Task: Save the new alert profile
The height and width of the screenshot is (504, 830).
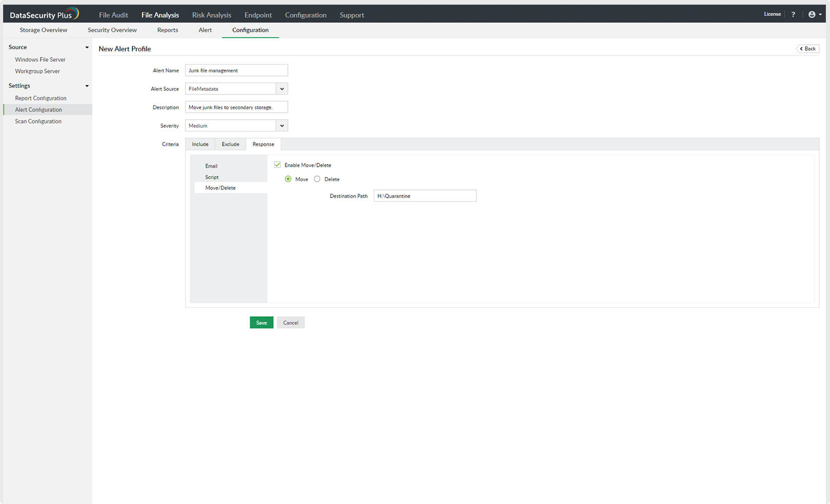Action: tap(261, 322)
